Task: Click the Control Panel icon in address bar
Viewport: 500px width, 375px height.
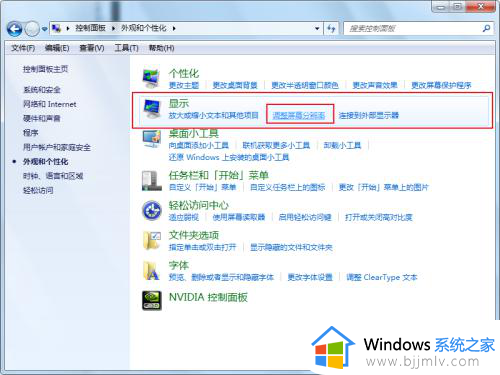Action: point(56,28)
